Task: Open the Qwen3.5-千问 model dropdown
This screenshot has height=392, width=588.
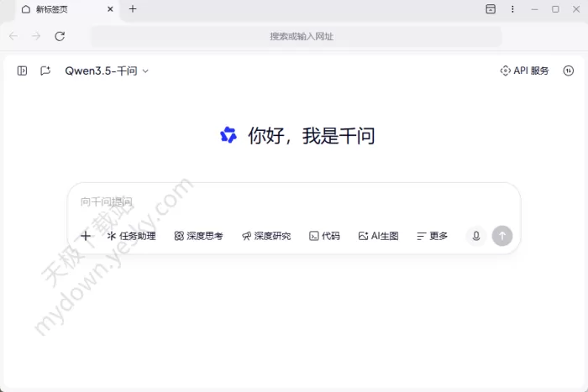Action: coord(107,71)
